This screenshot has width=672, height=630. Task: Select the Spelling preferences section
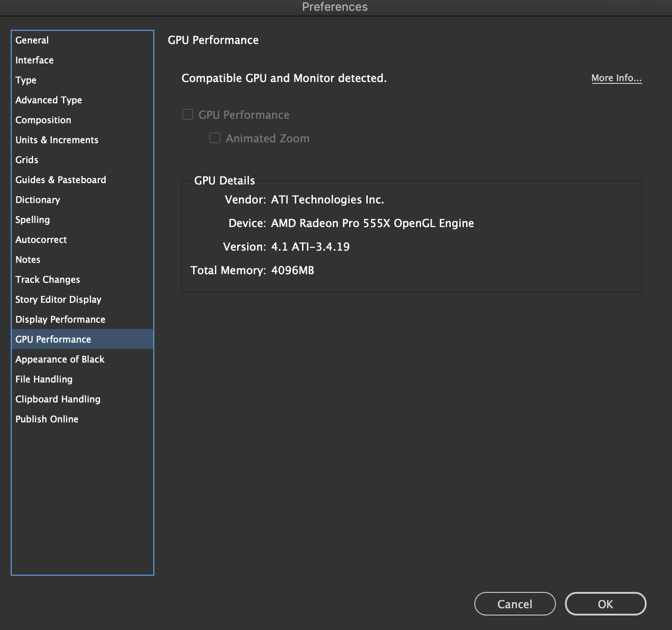pyautogui.click(x=32, y=219)
